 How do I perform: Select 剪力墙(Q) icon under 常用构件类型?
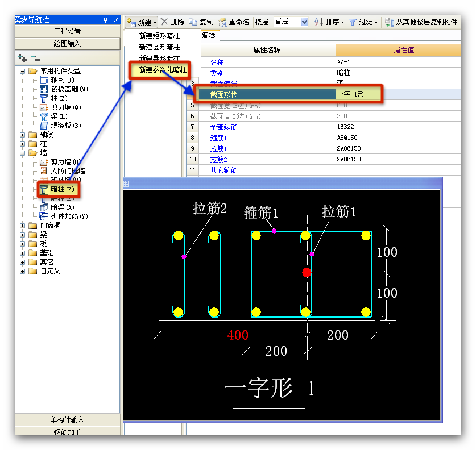point(44,107)
